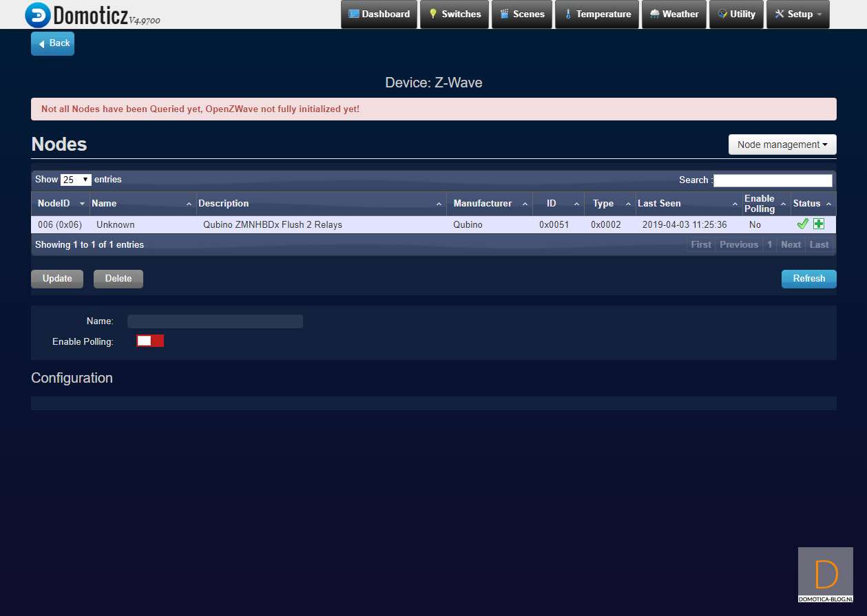Click the Previous pagination button
Image resolution: width=867 pixels, height=616 pixels.
(x=739, y=244)
